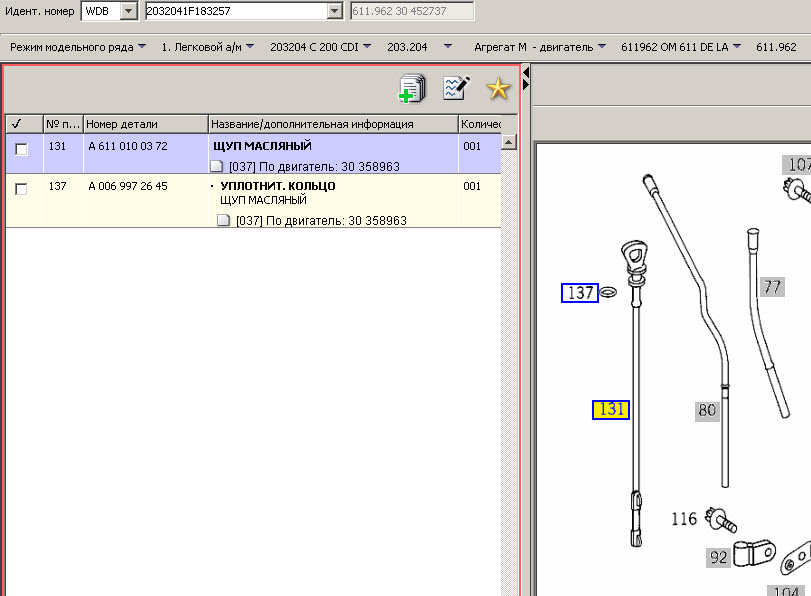Click the add to shopping list icon
The height and width of the screenshot is (596, 811).
pos(412,88)
